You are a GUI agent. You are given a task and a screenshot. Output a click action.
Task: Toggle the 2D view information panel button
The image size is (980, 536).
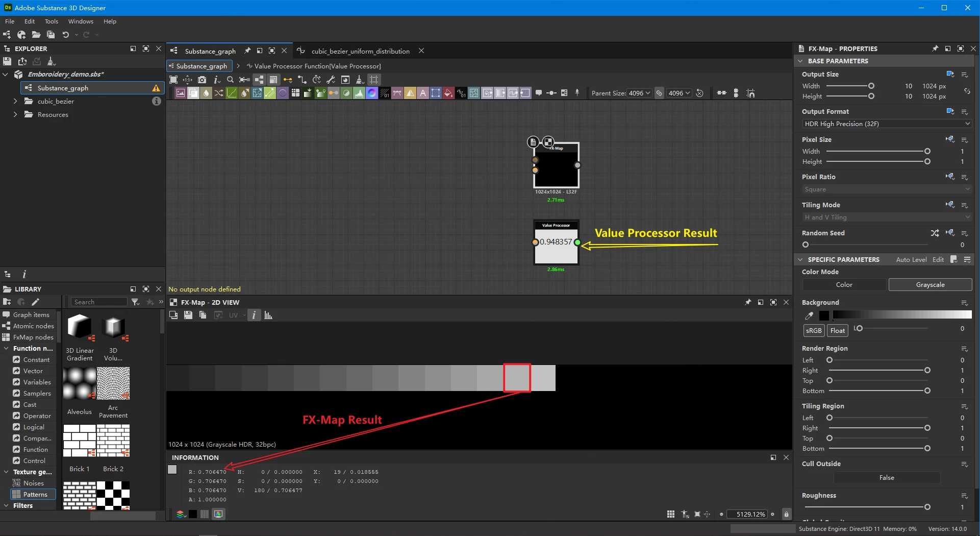pyautogui.click(x=254, y=315)
